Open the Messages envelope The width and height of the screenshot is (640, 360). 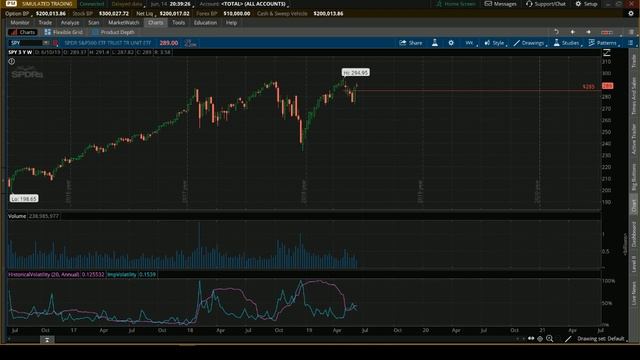(500, 4)
